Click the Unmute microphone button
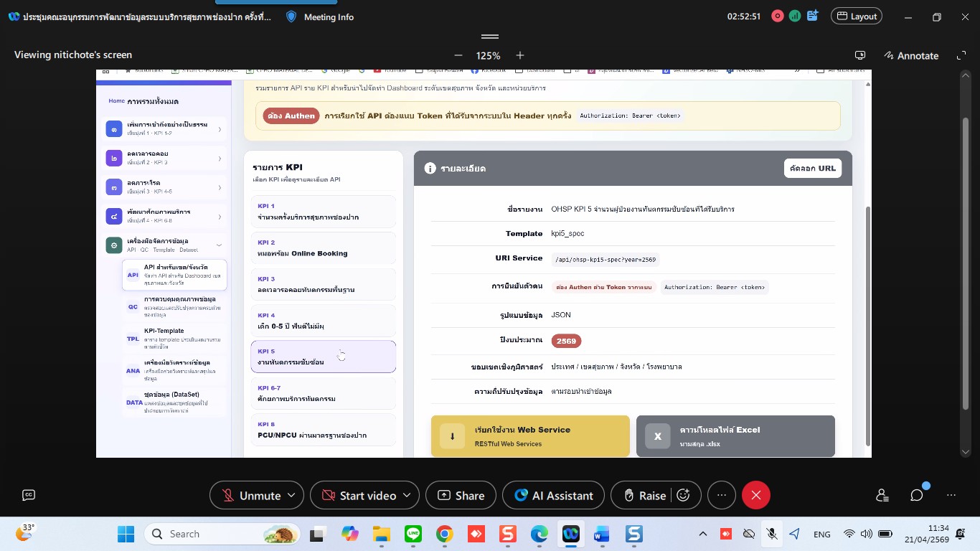The width and height of the screenshot is (980, 551). [x=250, y=495]
